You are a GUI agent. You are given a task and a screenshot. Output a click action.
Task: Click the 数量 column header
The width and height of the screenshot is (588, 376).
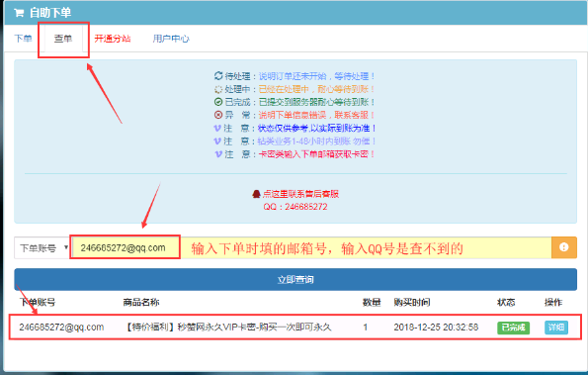[x=372, y=302]
